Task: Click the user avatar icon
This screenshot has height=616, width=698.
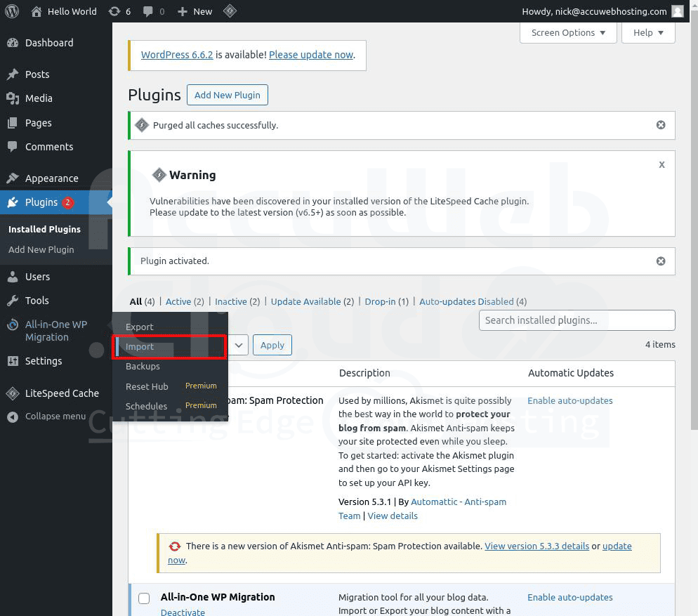Action: [677, 11]
